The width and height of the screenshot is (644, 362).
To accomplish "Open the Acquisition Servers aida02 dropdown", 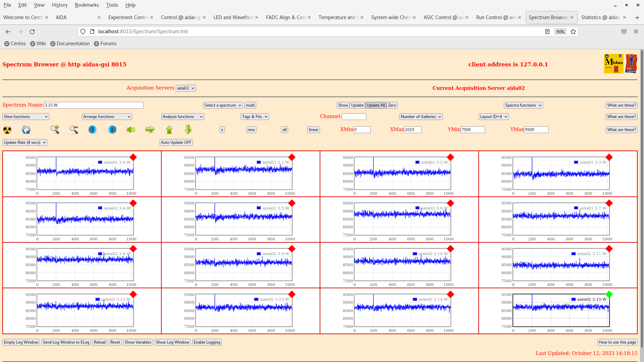I will click(185, 88).
